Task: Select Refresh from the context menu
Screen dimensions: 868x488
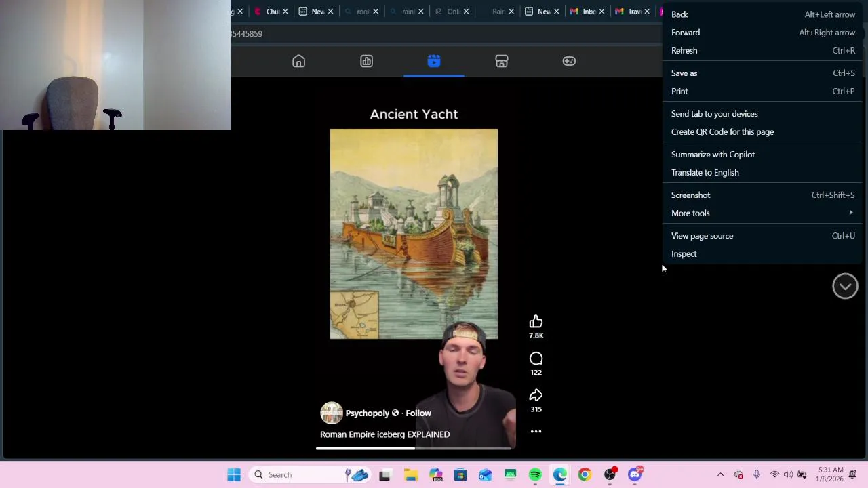Action: [762, 50]
